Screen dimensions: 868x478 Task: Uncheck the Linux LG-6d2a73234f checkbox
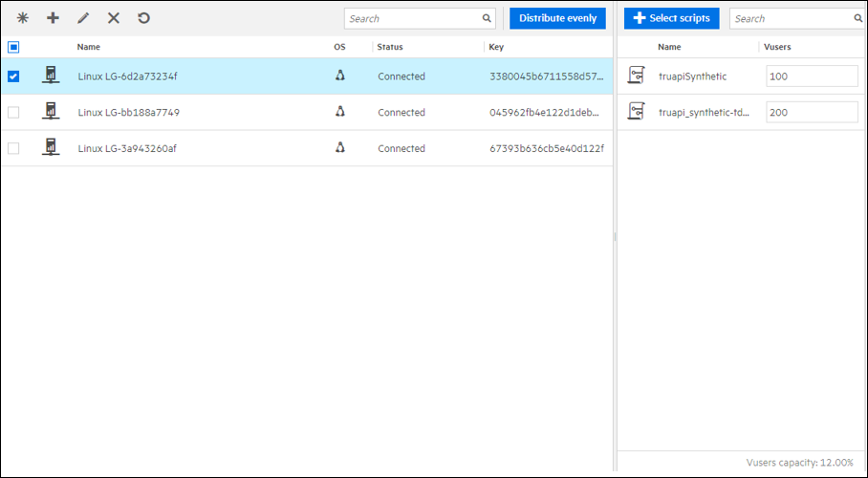(x=13, y=76)
